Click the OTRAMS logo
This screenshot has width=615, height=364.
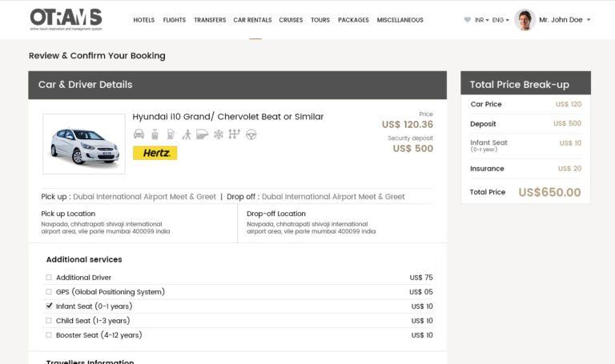[x=66, y=19]
